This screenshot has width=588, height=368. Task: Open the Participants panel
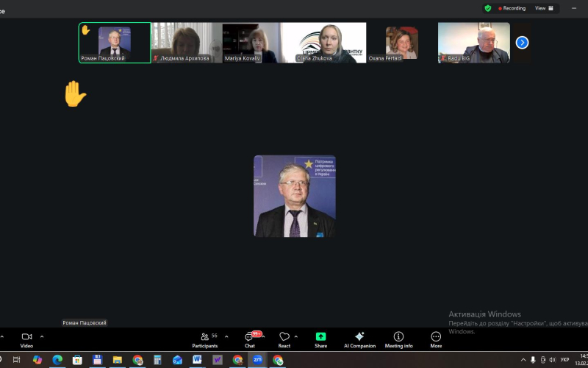pyautogui.click(x=204, y=339)
